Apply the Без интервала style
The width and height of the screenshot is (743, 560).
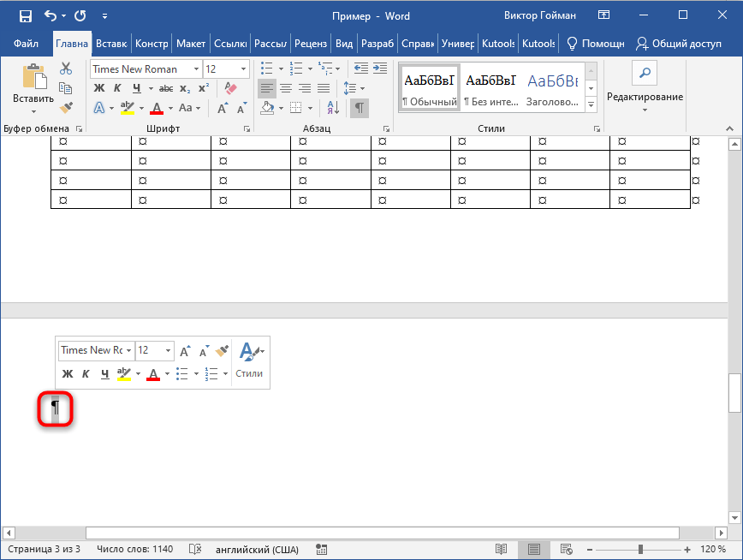tap(491, 89)
